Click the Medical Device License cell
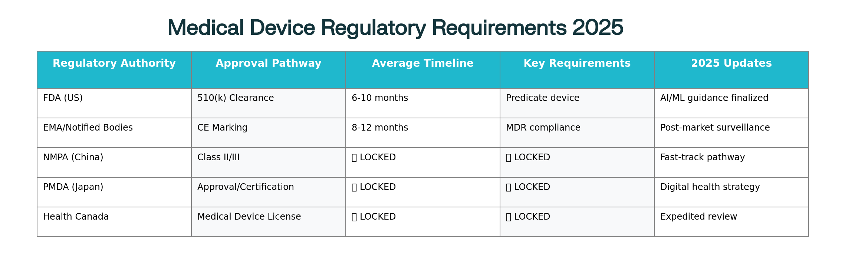 (249, 217)
